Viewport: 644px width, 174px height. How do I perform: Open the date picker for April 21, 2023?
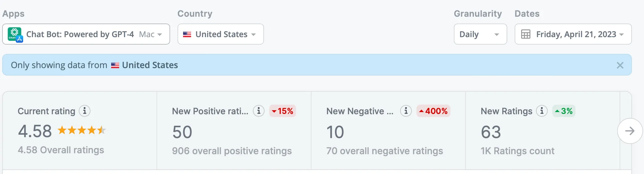(x=573, y=34)
